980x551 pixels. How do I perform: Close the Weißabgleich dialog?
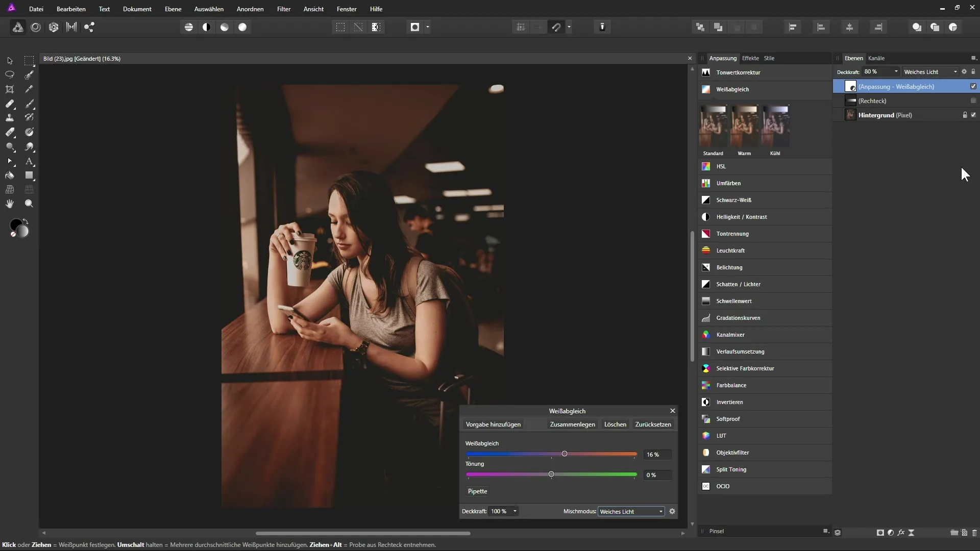[672, 411]
